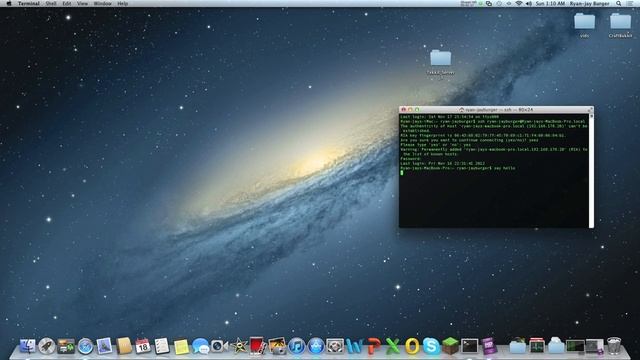Open FaceTime camera icon in dock
The width and height of the screenshot is (640, 360).
(219, 346)
